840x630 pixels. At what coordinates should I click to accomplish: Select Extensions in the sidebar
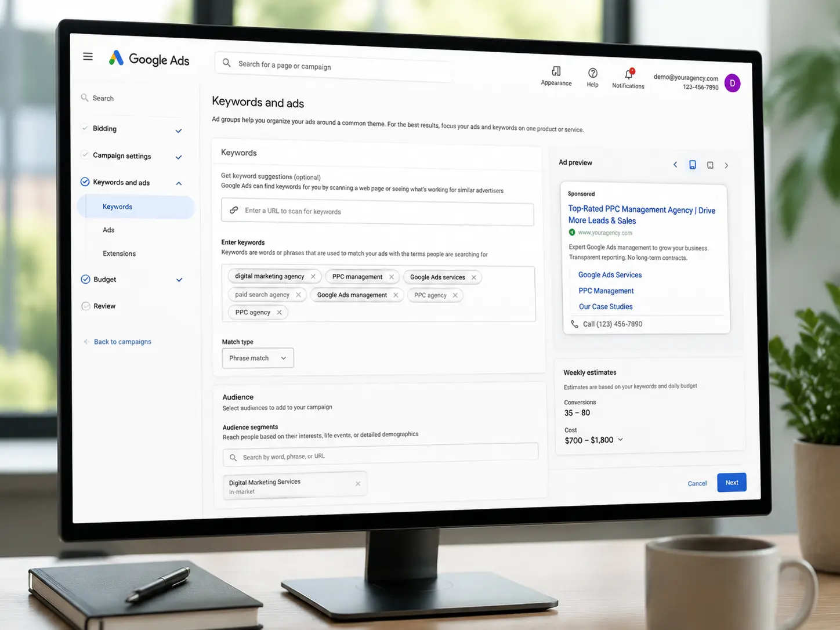coord(120,254)
